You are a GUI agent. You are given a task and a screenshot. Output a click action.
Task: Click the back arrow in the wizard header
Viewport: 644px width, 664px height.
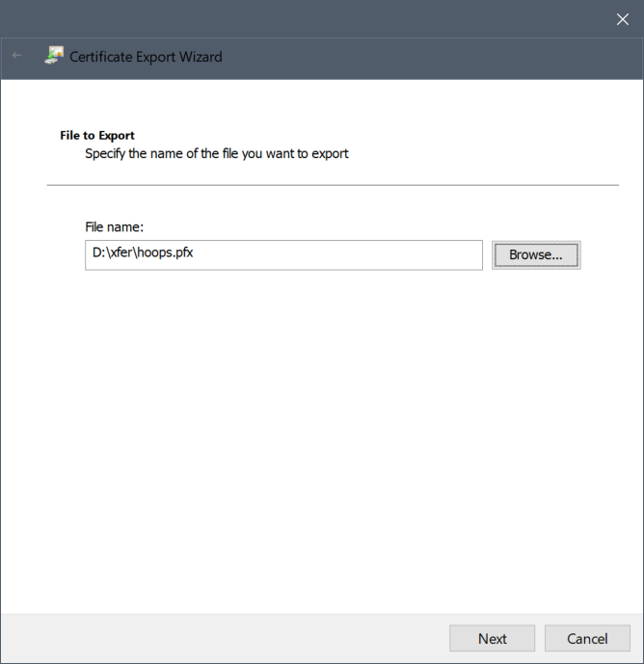(17, 56)
